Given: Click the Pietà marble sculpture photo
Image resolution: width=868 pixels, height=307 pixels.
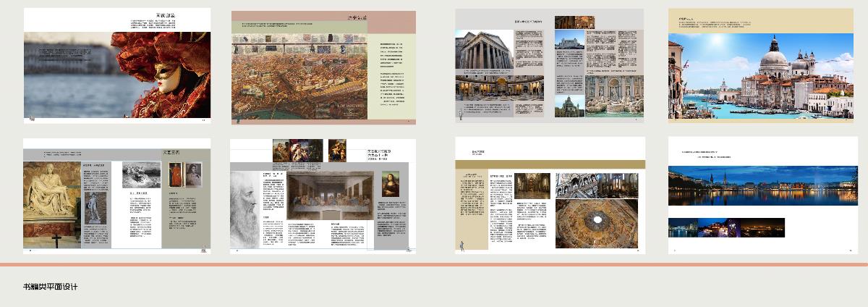Looking at the screenshot, I should (x=52, y=204).
